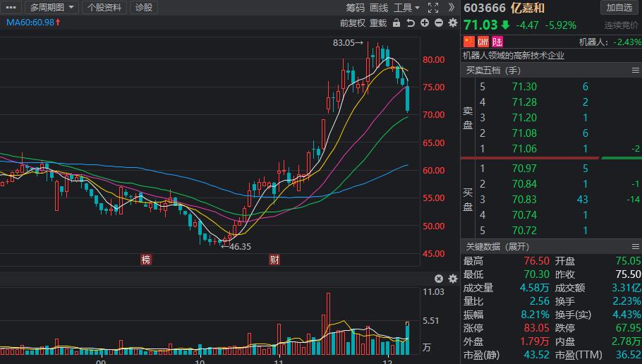
Task: Toggle fullscreen chart view icon
Action: click(x=432, y=8)
